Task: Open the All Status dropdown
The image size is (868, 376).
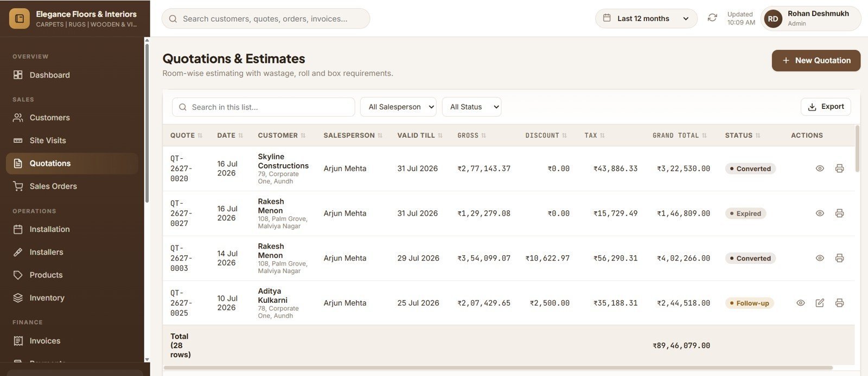Action: click(471, 107)
